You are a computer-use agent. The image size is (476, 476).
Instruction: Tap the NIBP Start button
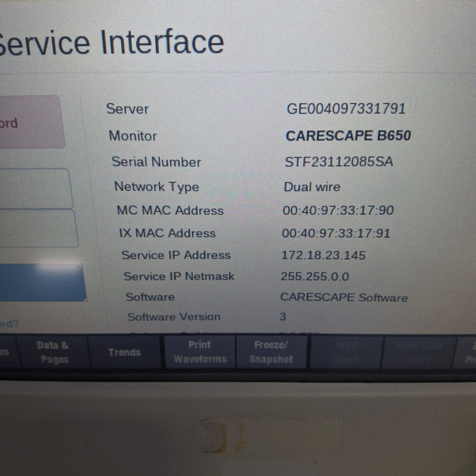tap(346, 352)
